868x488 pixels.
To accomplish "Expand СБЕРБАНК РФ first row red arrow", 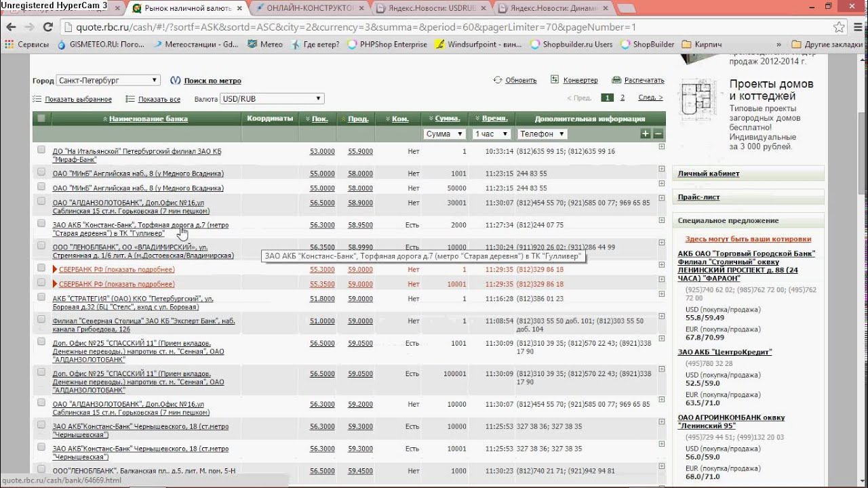I will 56,269.
